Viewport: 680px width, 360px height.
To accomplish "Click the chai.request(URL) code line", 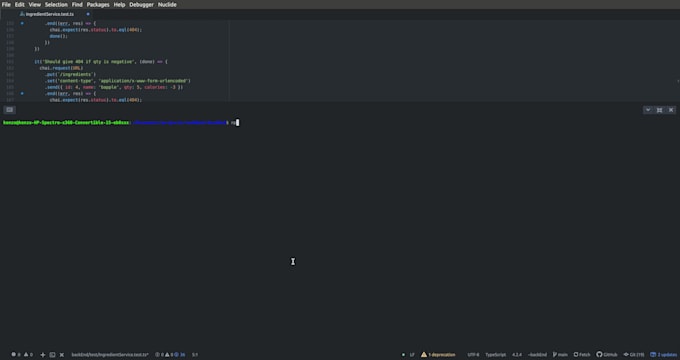I will click(x=61, y=68).
